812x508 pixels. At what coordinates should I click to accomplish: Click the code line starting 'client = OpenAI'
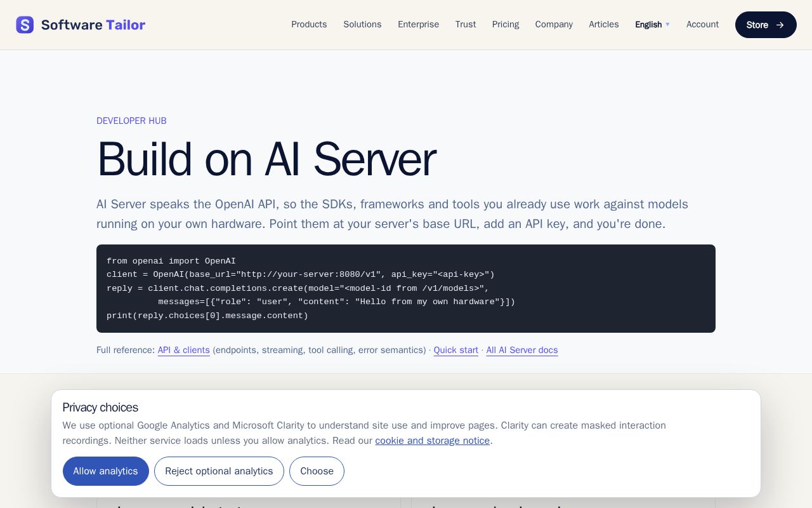point(301,274)
